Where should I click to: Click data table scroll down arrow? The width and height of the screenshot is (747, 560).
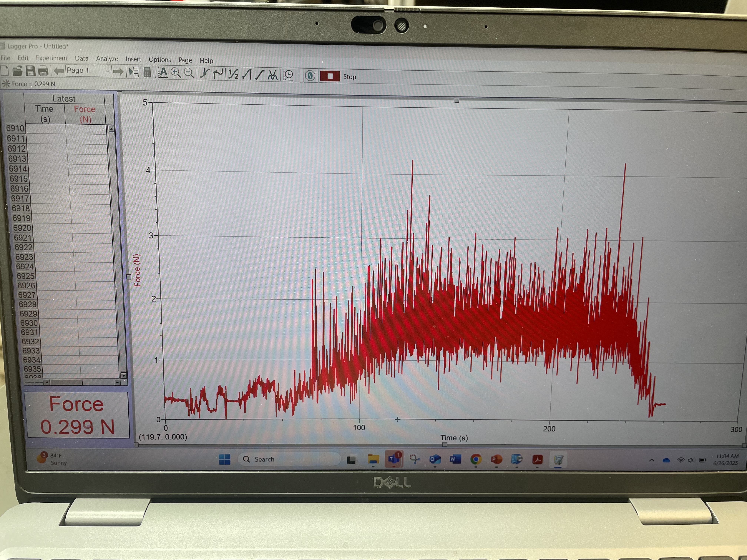124,376
